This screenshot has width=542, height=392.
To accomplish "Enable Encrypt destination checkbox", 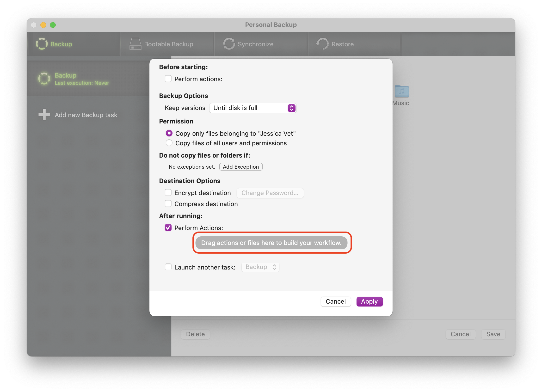I will click(168, 193).
